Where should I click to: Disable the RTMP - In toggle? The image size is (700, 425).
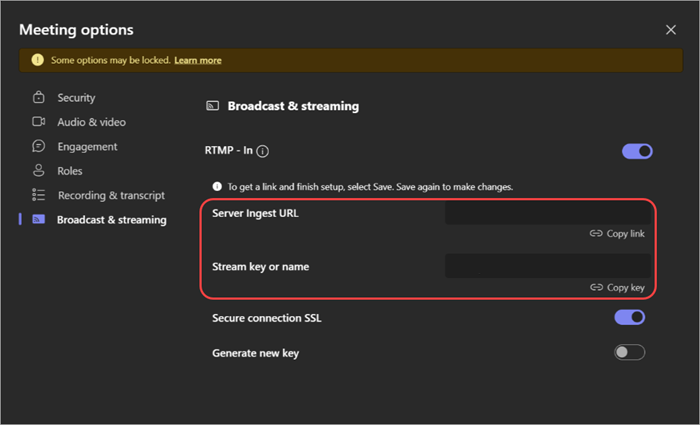(x=637, y=151)
